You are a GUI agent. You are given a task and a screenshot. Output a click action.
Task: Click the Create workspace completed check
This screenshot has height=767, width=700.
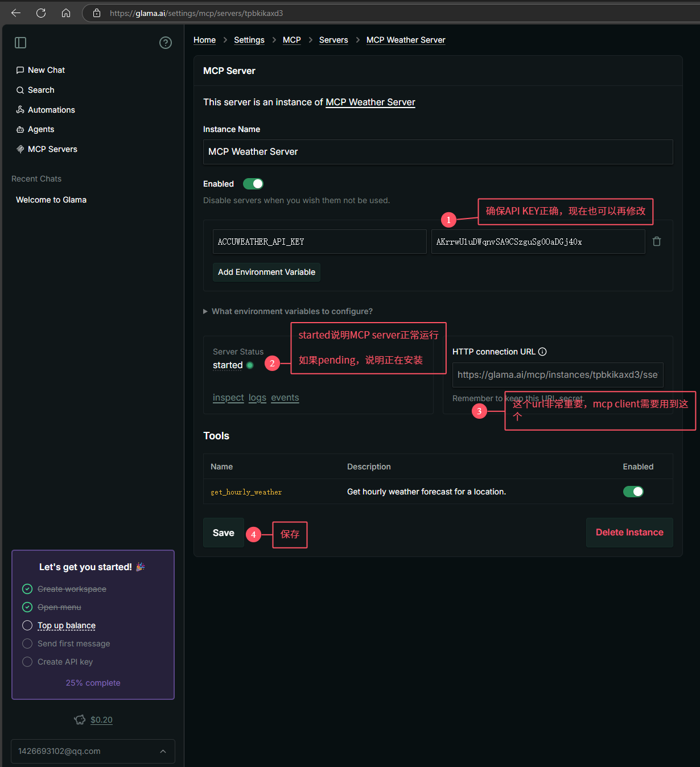(27, 589)
